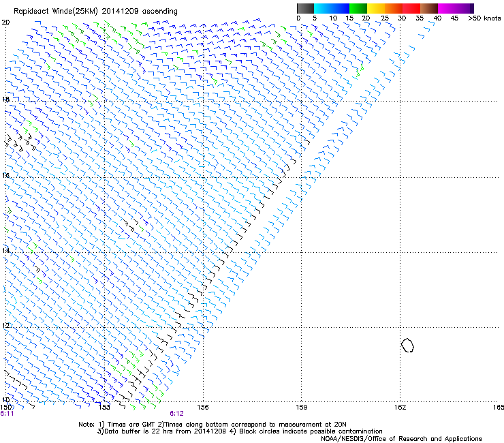Click the 'Times are GMT' note line
This screenshot has height=443, width=504.
[212, 425]
